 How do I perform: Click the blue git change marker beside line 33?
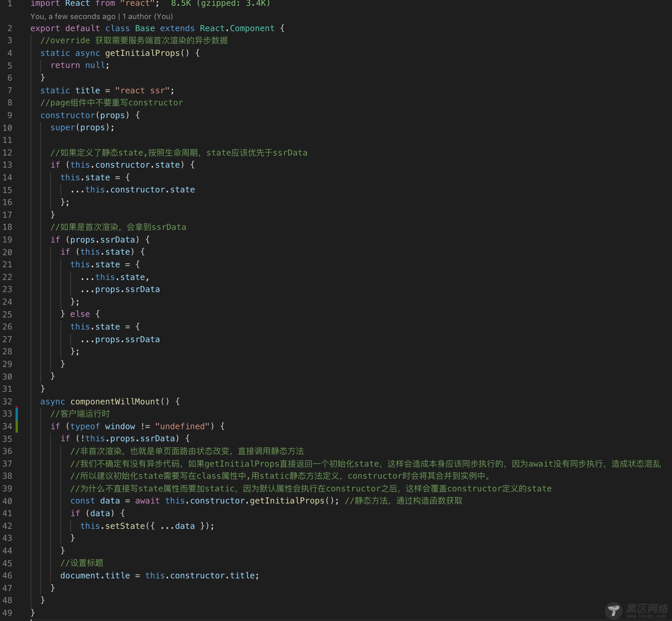pyautogui.click(x=16, y=414)
